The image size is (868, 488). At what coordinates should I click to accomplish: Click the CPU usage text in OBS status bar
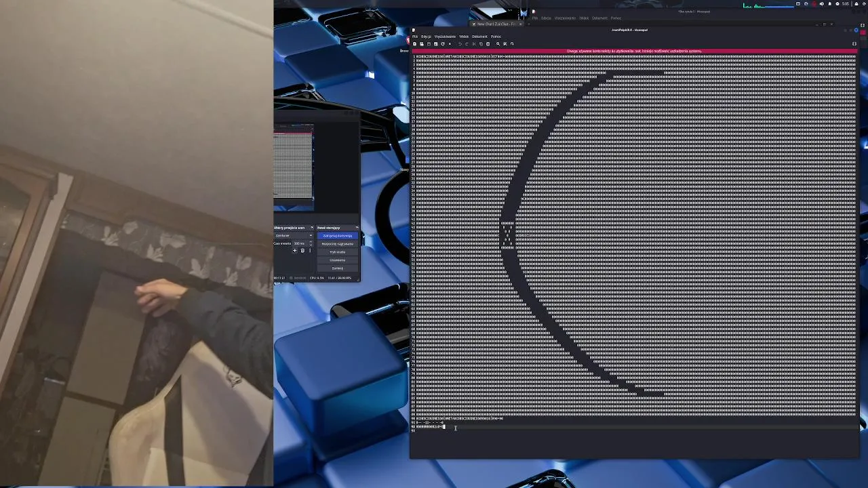317,278
